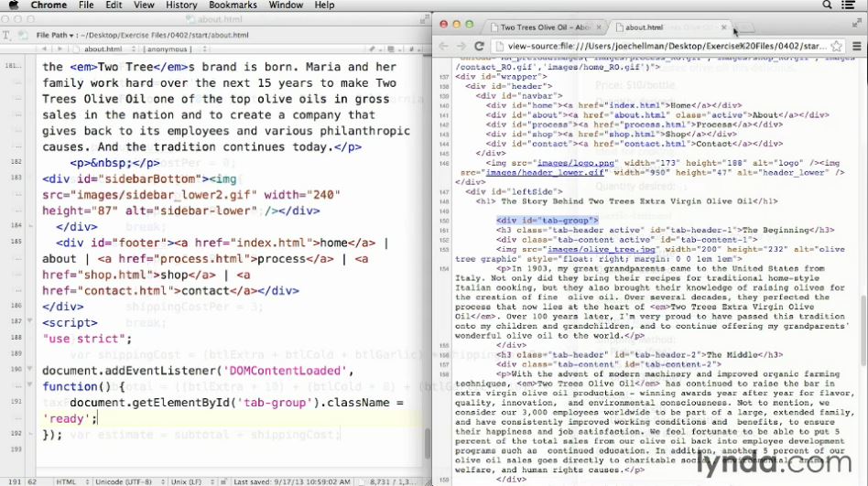
Task: Go to next document in editor
Action: pos(60,49)
